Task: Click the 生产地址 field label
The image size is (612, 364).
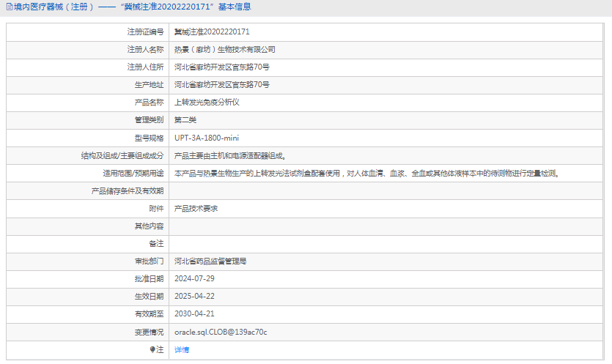Action: pos(149,85)
